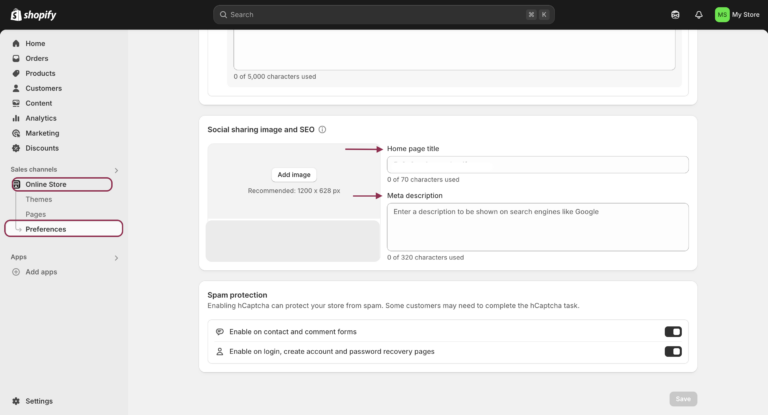Image resolution: width=768 pixels, height=415 pixels.
Task: Click the Analytics chart icon
Action: point(16,118)
